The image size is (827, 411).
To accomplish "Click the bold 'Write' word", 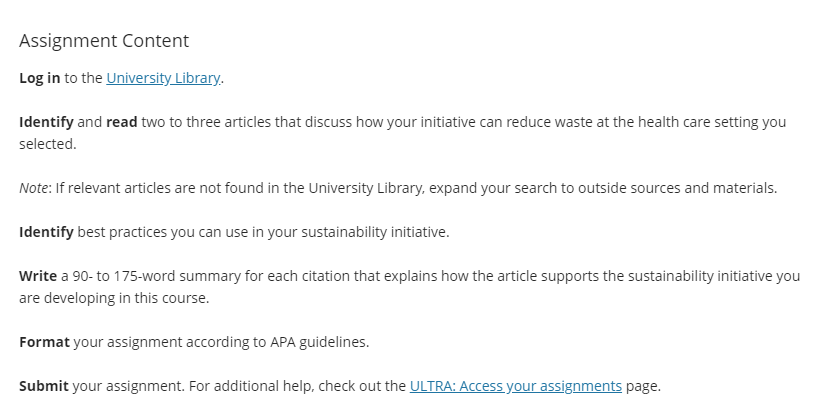I will 38,276.
